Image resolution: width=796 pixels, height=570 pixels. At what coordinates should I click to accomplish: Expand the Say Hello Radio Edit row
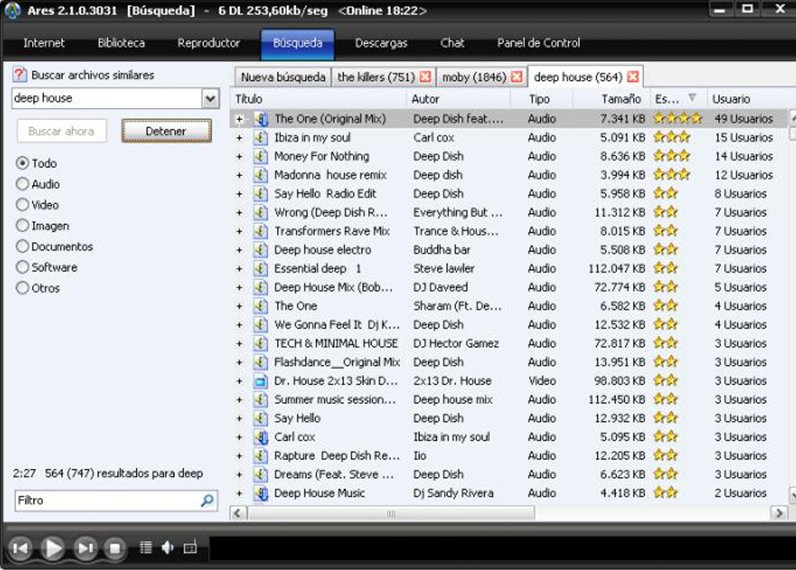coord(239,194)
